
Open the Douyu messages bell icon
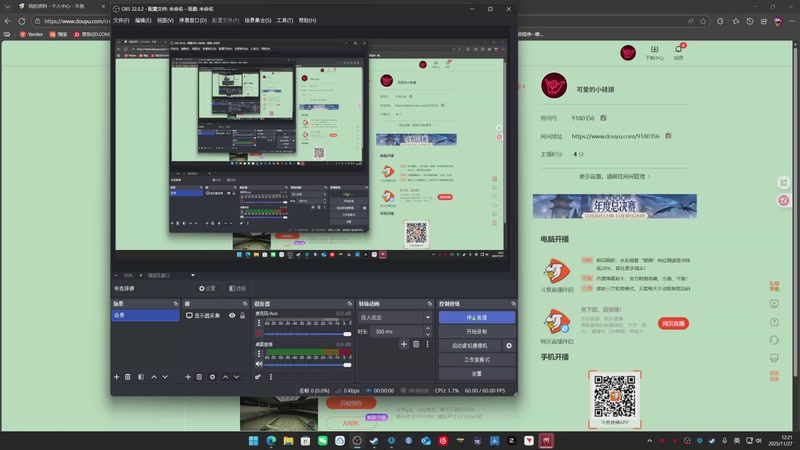coord(679,52)
